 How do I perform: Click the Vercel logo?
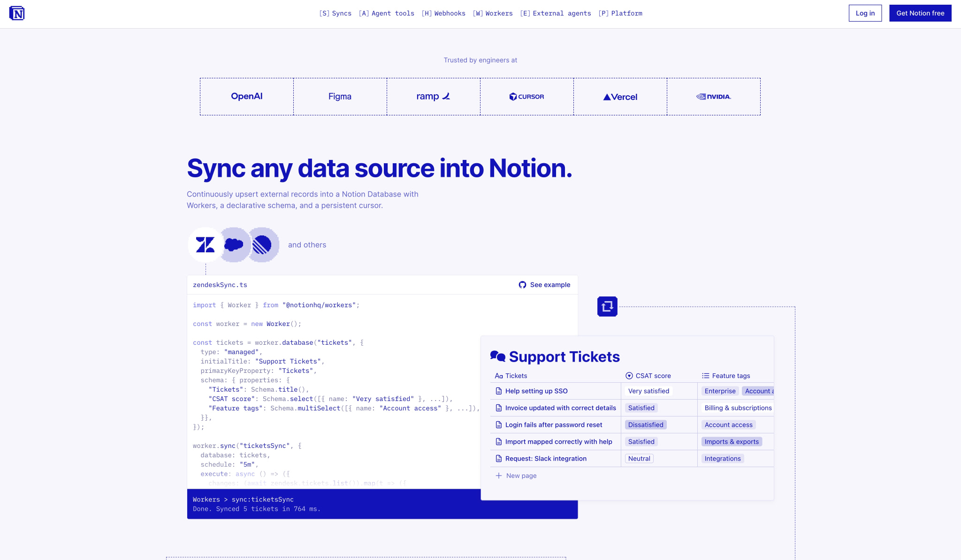point(620,97)
